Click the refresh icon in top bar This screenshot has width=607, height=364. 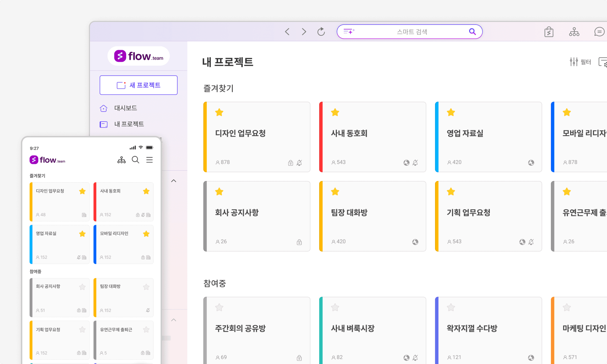point(321,32)
